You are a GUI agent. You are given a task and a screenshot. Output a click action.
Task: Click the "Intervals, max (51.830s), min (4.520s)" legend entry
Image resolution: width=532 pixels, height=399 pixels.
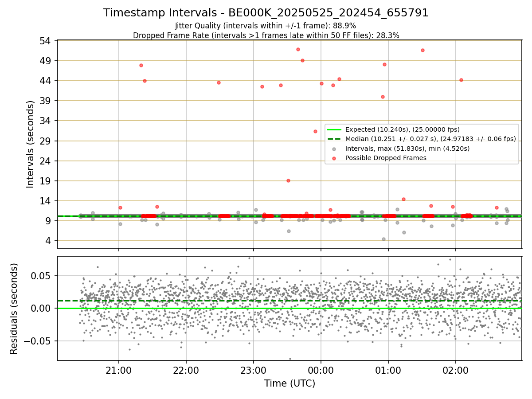407,149
